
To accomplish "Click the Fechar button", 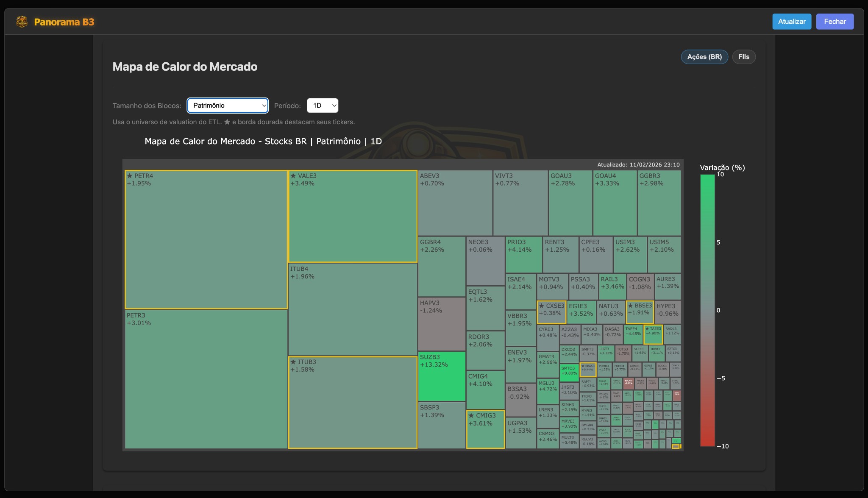I will coord(835,21).
